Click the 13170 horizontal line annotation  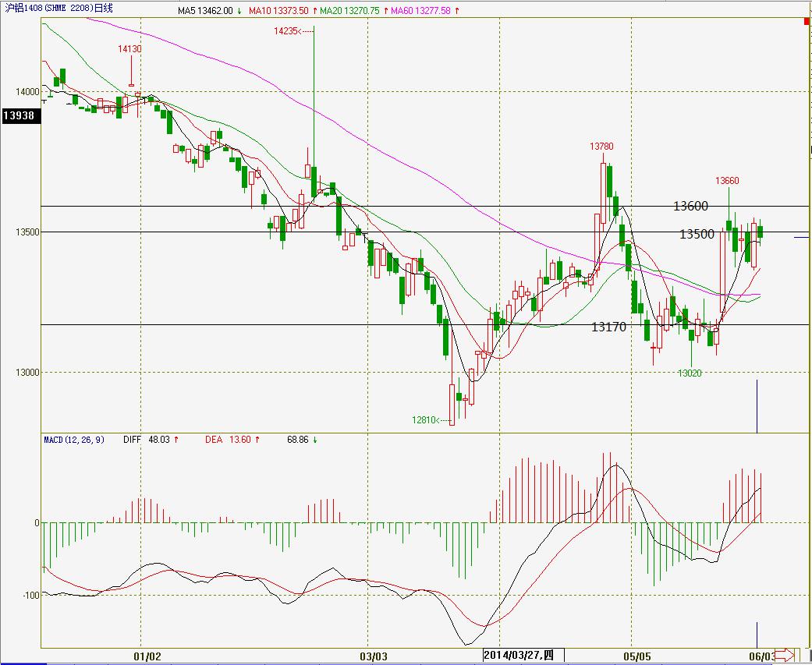click(x=608, y=327)
